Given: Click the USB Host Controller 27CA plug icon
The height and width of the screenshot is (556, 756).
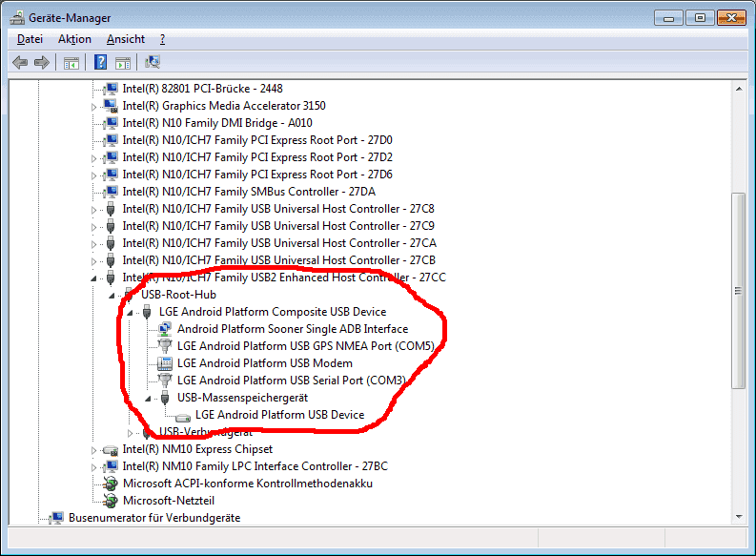Looking at the screenshot, I should tap(111, 243).
